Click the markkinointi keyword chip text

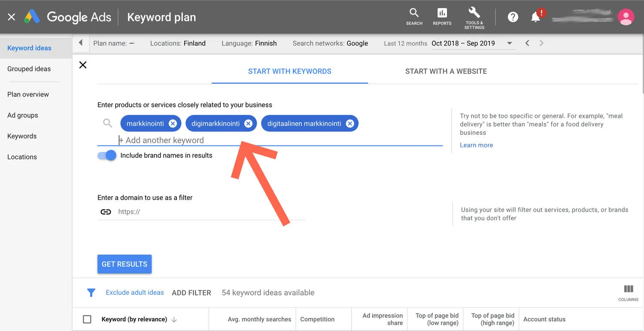click(x=145, y=124)
